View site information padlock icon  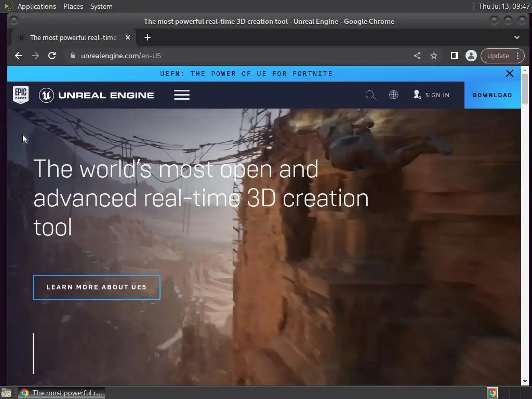tap(72, 56)
